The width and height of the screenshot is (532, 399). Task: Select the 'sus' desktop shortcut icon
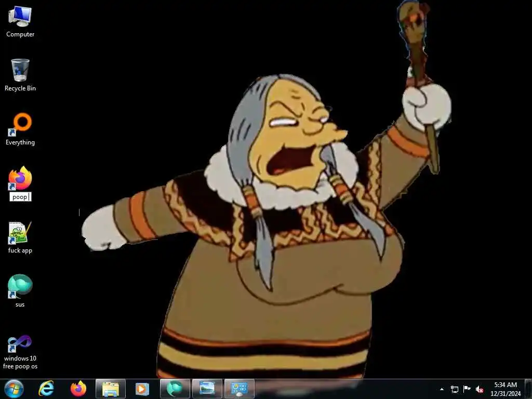[x=20, y=286]
